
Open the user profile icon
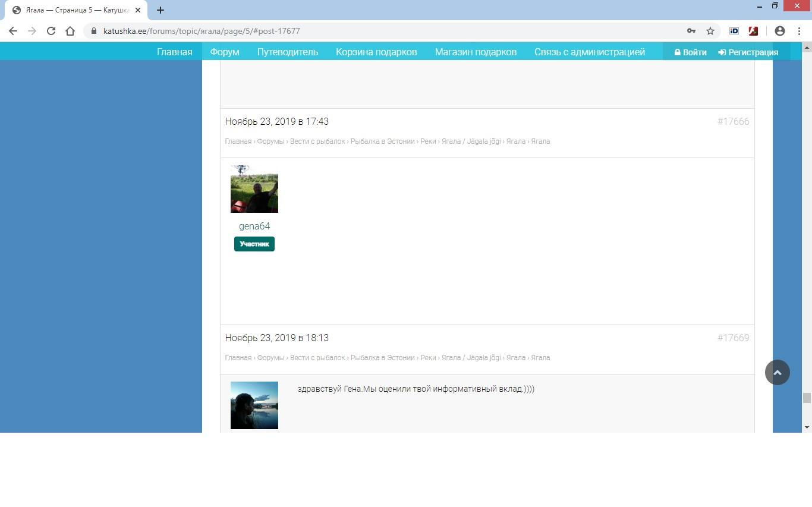[x=780, y=31]
